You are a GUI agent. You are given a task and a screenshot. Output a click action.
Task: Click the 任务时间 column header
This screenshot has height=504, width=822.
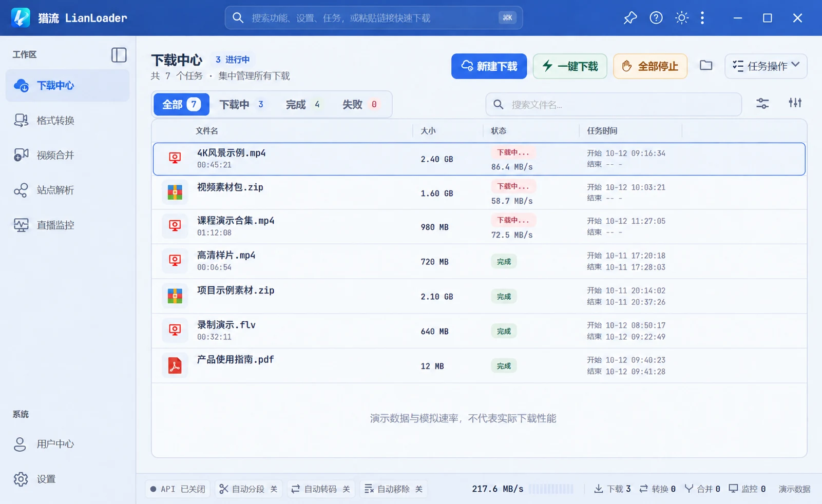(602, 131)
